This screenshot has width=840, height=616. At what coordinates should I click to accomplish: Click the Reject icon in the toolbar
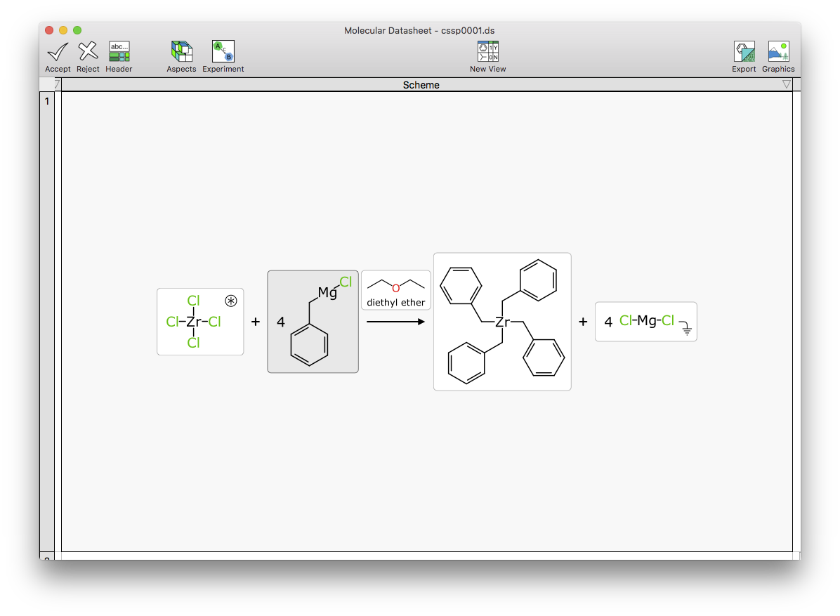[87, 53]
